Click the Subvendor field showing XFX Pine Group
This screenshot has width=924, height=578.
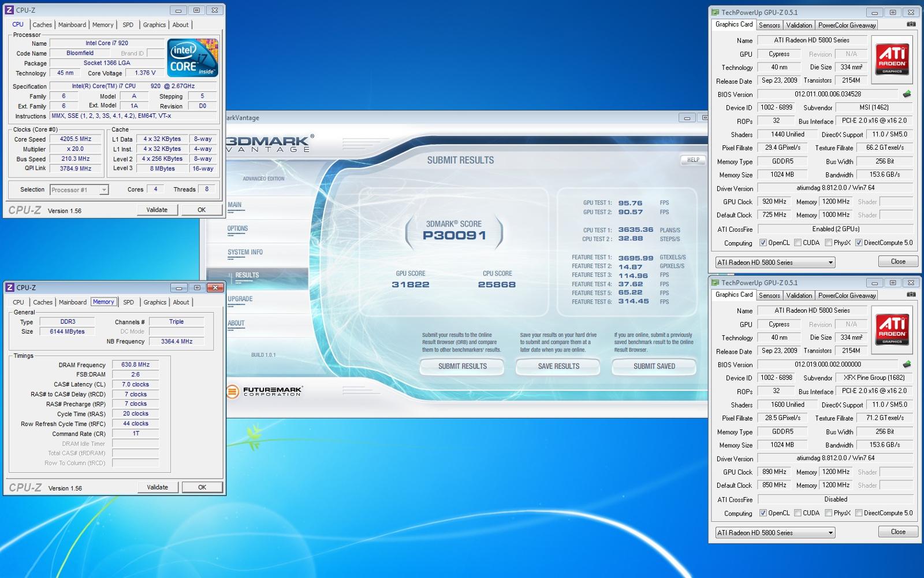click(x=874, y=378)
